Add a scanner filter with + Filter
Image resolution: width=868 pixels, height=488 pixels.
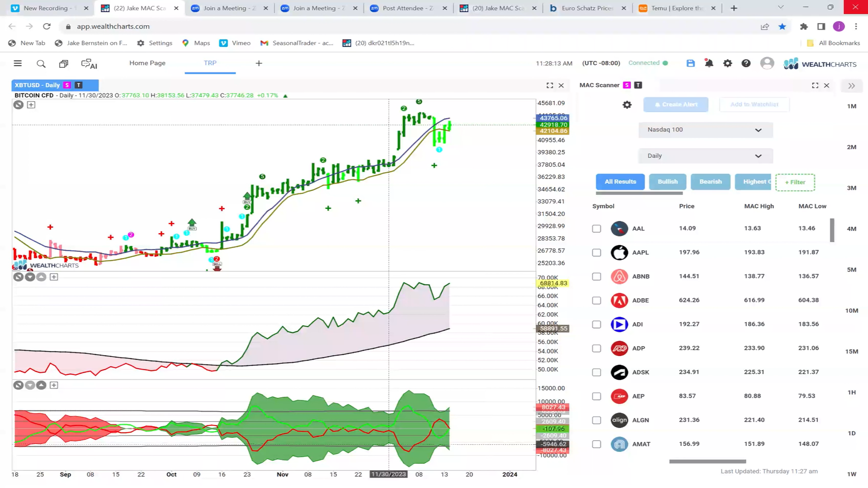click(795, 183)
